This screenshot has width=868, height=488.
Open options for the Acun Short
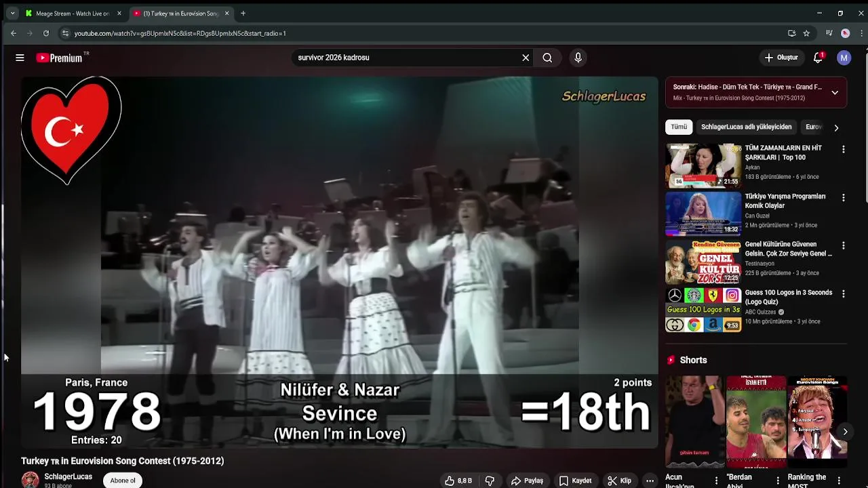coord(716,481)
